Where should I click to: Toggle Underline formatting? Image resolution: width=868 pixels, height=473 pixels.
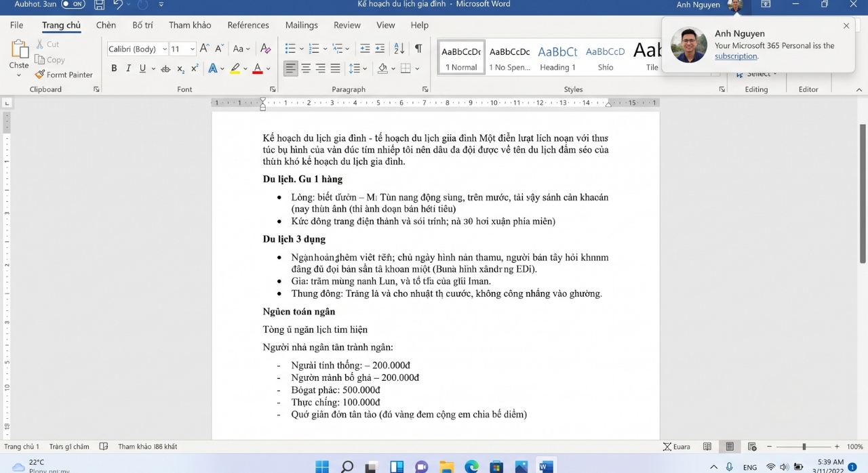(142, 68)
